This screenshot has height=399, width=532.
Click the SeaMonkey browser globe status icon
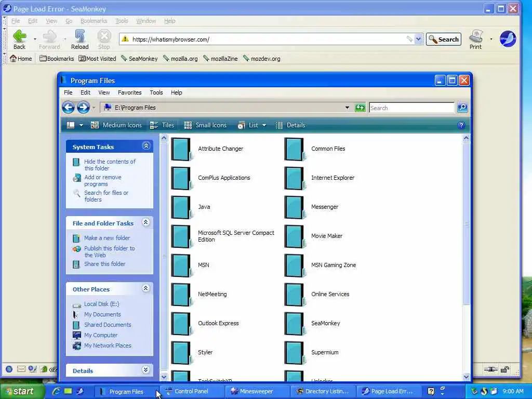coord(9,369)
